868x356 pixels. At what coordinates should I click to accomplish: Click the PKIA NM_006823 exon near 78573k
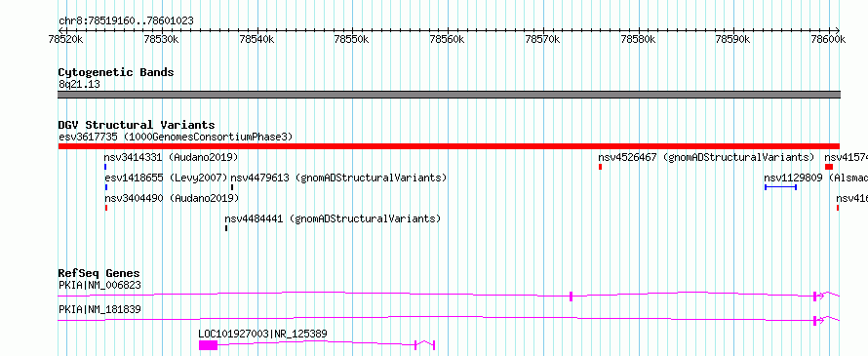click(x=571, y=296)
